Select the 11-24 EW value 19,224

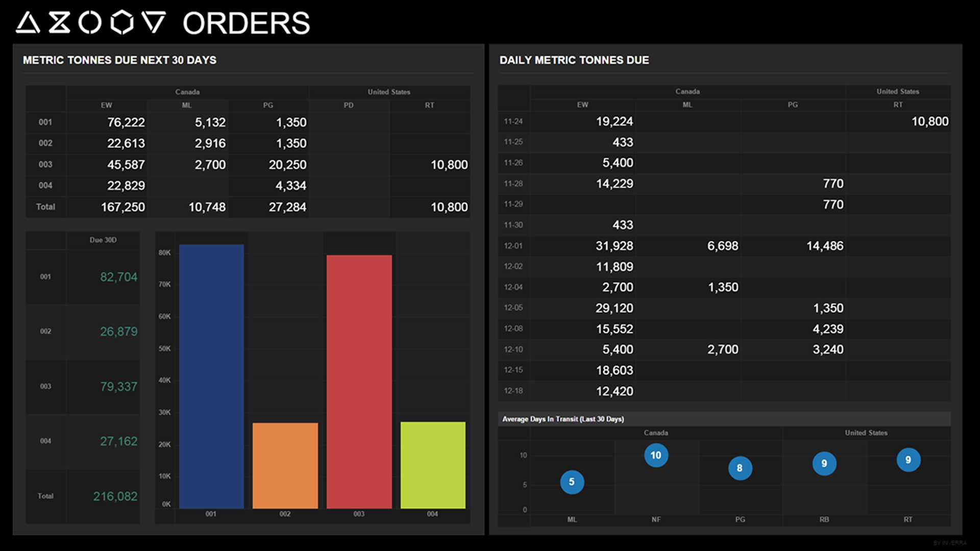(x=615, y=121)
